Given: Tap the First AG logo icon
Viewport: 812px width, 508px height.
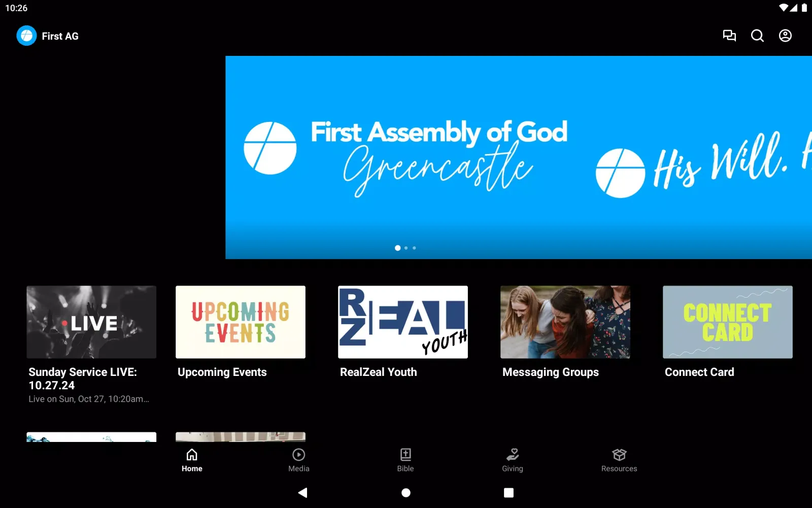Looking at the screenshot, I should tap(26, 36).
